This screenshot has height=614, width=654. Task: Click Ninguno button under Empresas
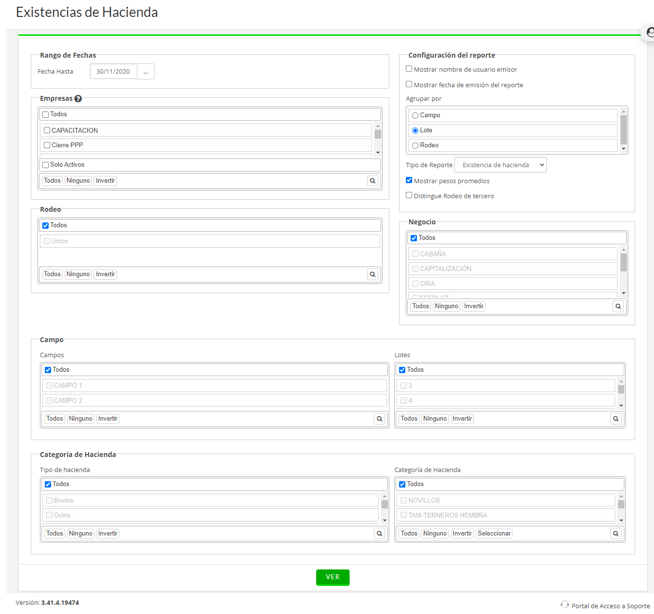78,181
